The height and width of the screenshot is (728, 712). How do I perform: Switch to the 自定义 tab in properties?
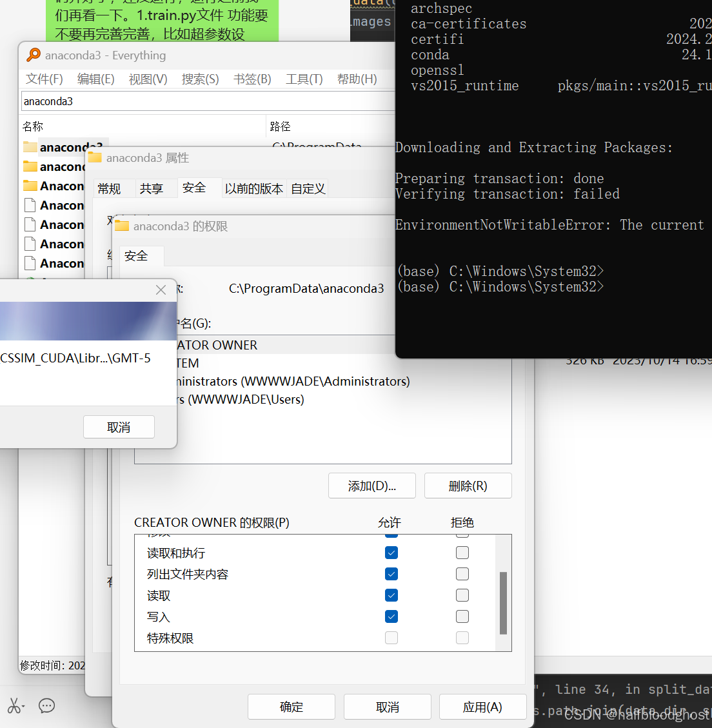tap(308, 188)
